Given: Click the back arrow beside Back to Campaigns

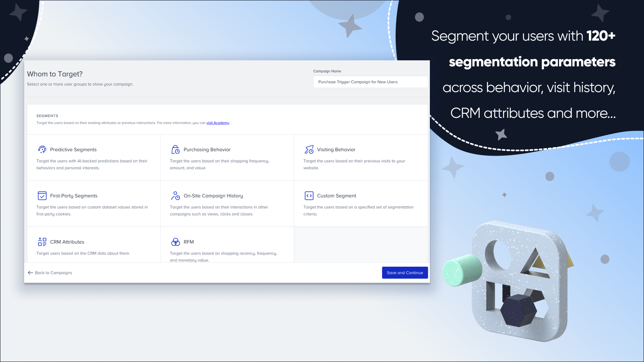Looking at the screenshot, I should [x=30, y=272].
